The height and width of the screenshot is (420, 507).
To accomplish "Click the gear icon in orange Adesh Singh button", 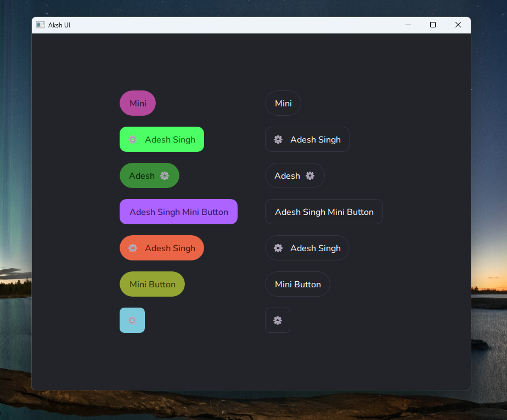I will pyautogui.click(x=133, y=248).
